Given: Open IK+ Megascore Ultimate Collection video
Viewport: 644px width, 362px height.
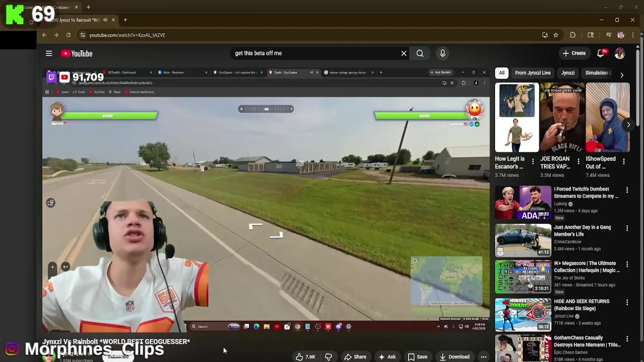Looking at the screenshot, I should click(x=523, y=277).
